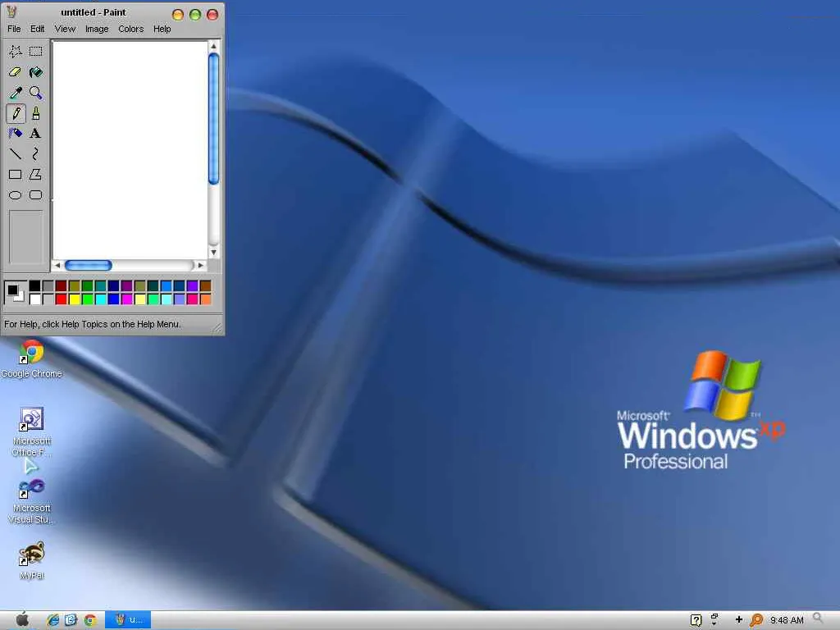Image resolution: width=840 pixels, height=630 pixels.
Task: Launch Internet Explorer from the taskbar quick launch
Action: 52,620
